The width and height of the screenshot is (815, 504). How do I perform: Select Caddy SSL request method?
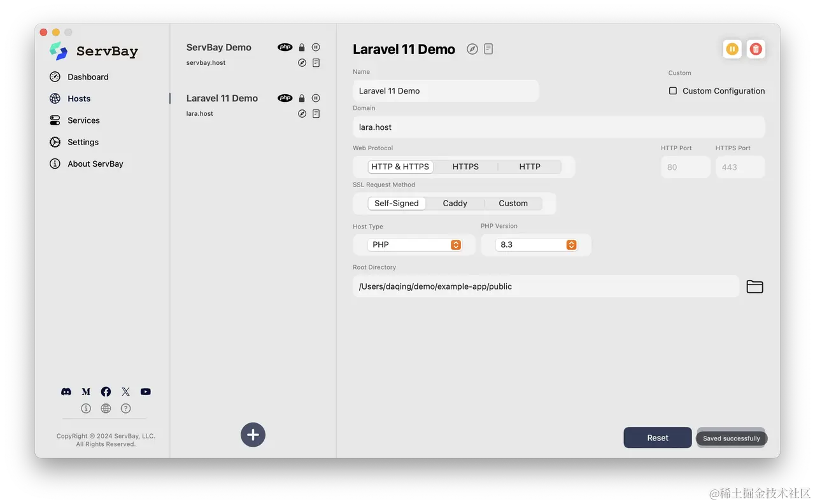click(455, 204)
